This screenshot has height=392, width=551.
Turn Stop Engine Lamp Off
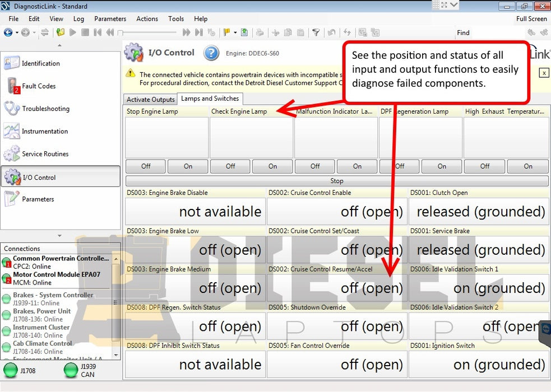click(x=146, y=166)
